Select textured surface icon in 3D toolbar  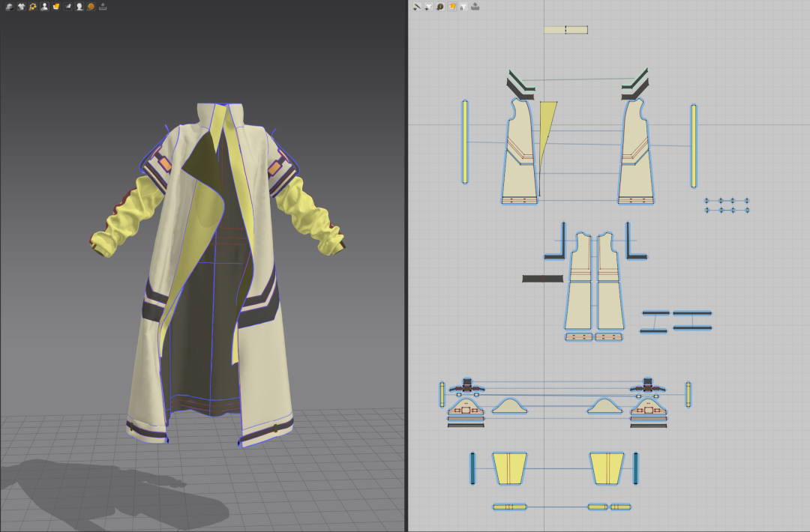coord(55,7)
